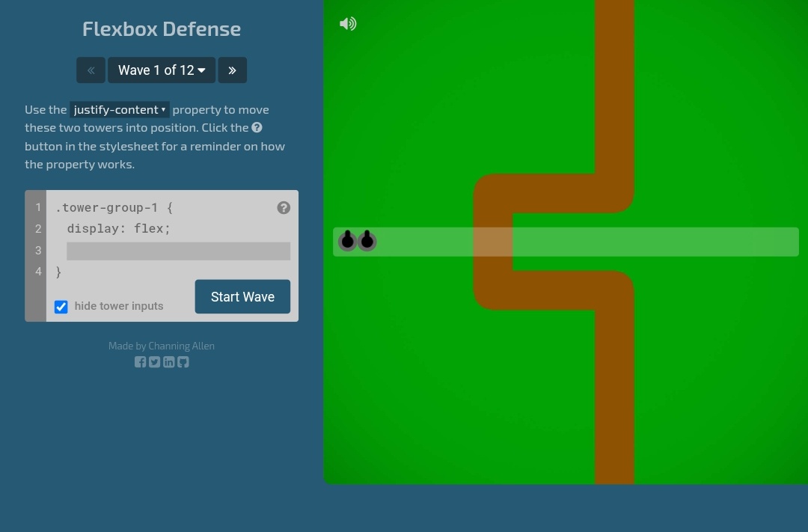Click the first tower on the left
808x532 pixels.
point(348,241)
